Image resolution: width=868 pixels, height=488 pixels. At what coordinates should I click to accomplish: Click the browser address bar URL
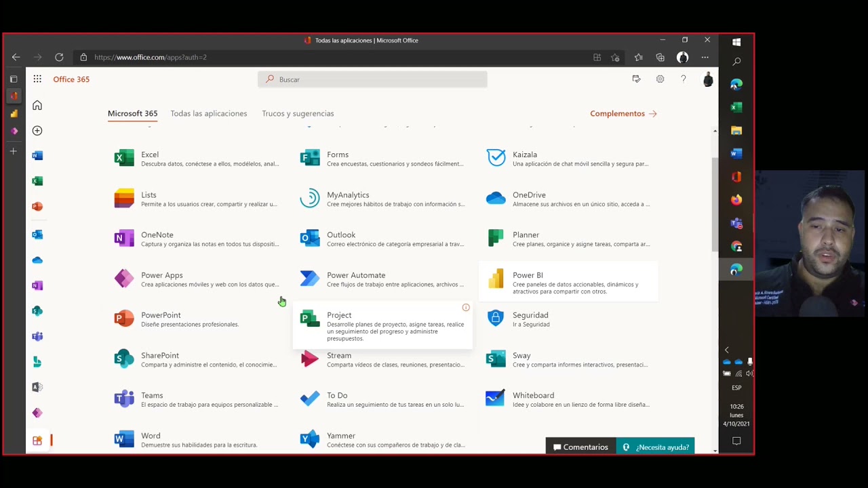pyautogui.click(x=151, y=58)
